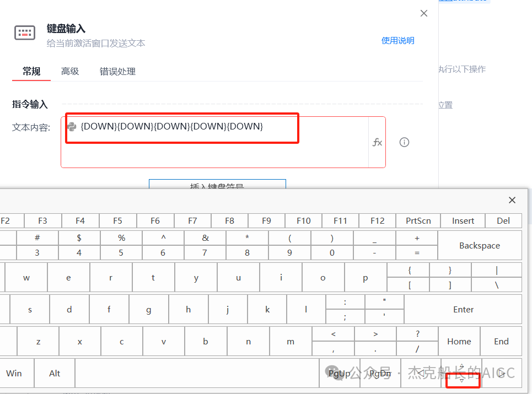This screenshot has width=532, height=394.
Task: Click the colon key
Action: tap(345, 302)
